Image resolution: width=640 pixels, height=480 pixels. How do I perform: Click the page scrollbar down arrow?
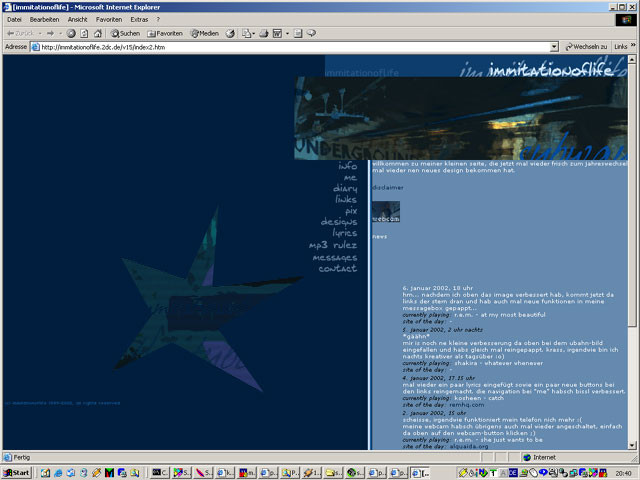pyautogui.click(x=632, y=446)
